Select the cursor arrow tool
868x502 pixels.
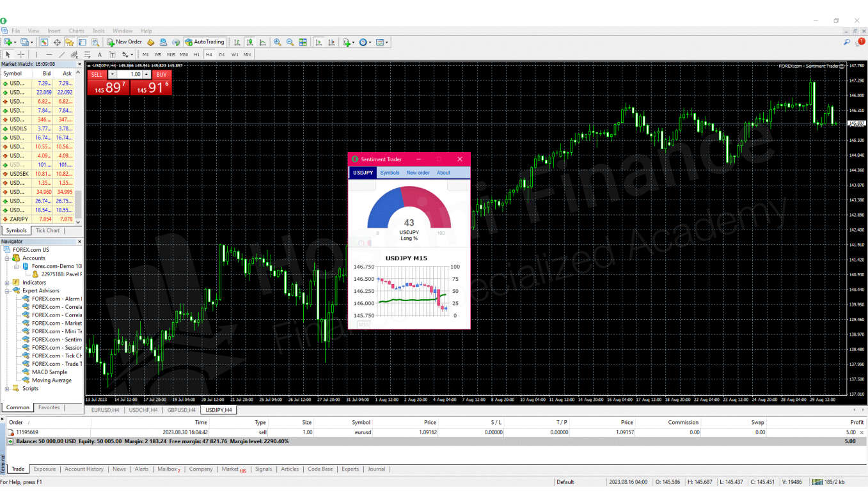(x=8, y=54)
